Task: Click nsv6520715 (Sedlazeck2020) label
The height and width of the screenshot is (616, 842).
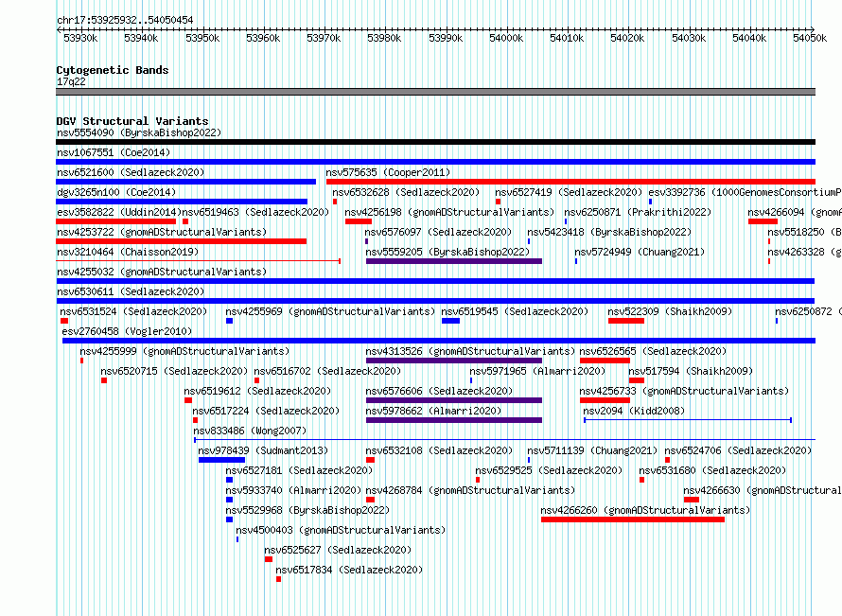Action: point(174,371)
